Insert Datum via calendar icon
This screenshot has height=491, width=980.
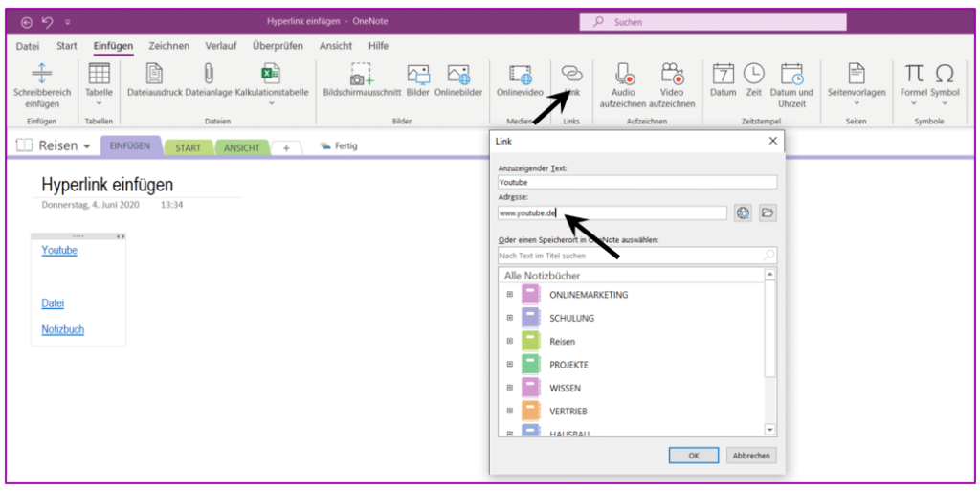coord(724,74)
